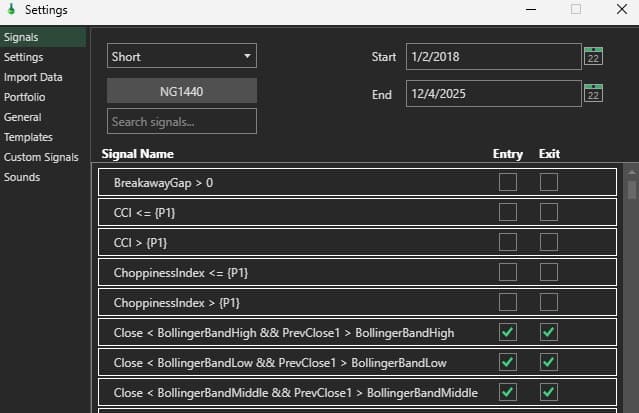Focus the Search signals field
This screenshot has width=639, height=413.
point(182,121)
